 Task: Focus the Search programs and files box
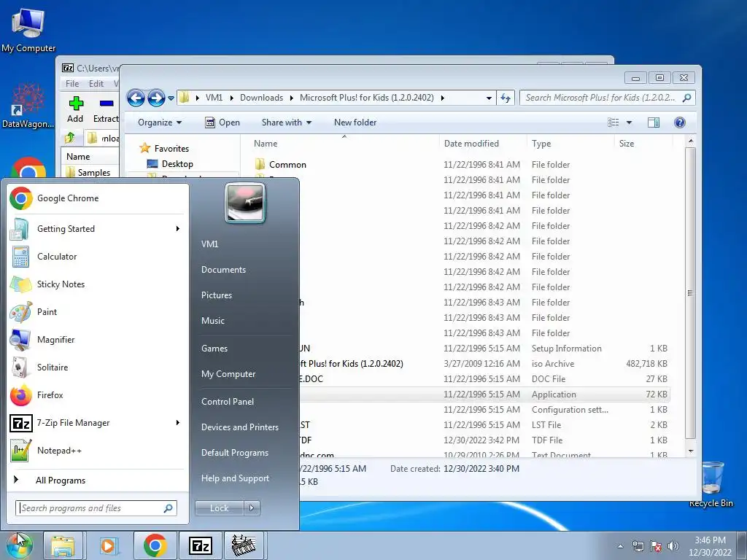96,508
